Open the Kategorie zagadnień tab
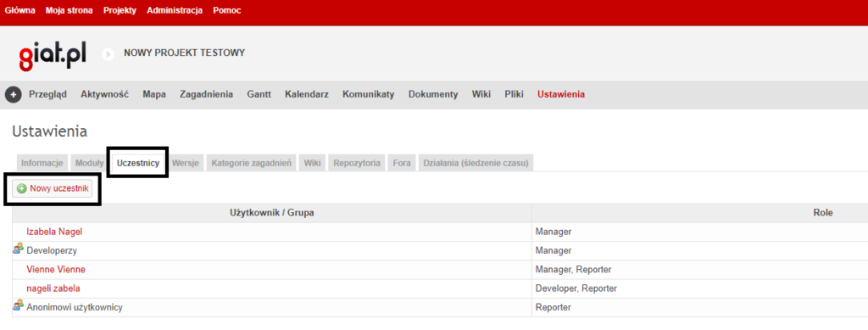Image resolution: width=868 pixels, height=330 pixels. (251, 164)
